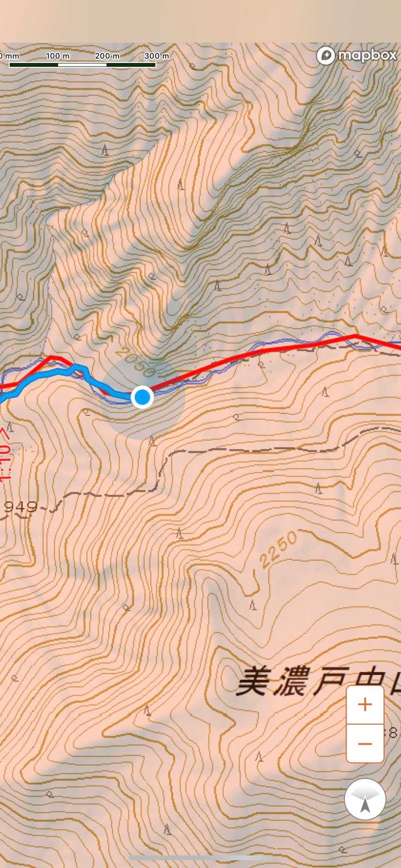
Task: Tap the 100 m scale label
Action: pos(58,56)
